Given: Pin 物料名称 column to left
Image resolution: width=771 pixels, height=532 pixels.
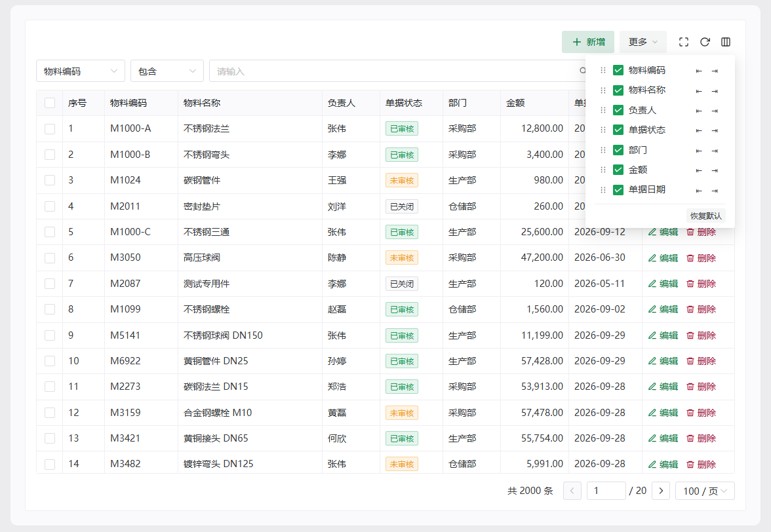Looking at the screenshot, I should (699, 91).
